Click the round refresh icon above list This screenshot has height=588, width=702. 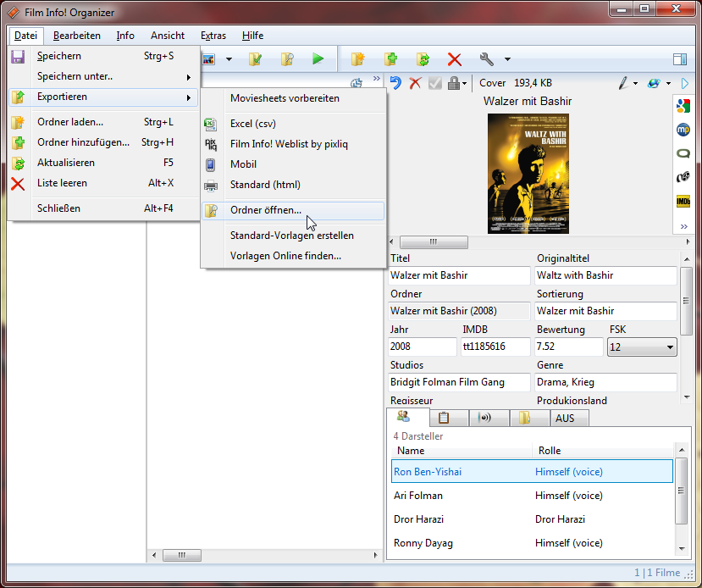click(x=357, y=83)
